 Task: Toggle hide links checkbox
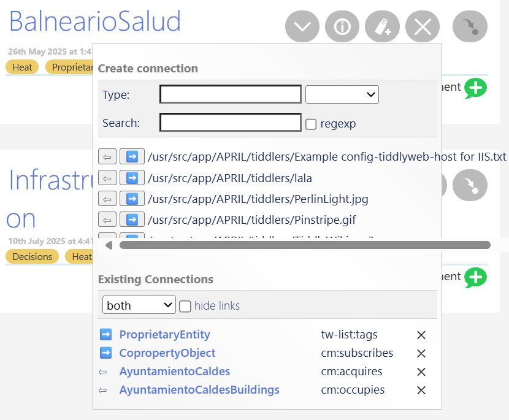(185, 306)
